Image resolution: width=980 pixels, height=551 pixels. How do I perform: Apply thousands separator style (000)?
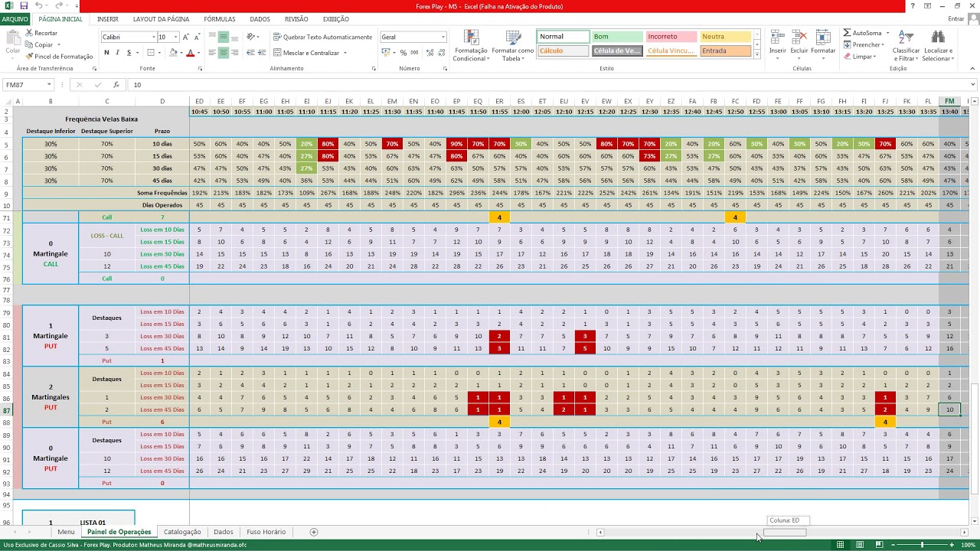[414, 53]
